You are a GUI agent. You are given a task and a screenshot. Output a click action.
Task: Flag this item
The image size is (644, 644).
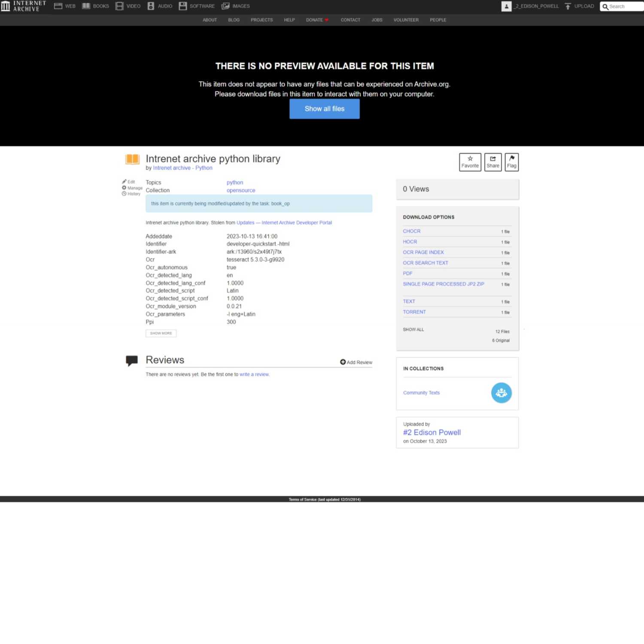coord(511,162)
